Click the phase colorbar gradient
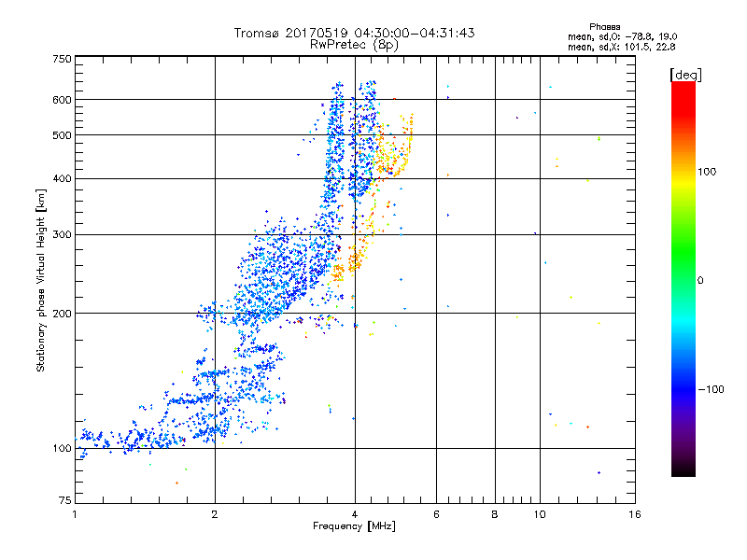This screenshot has width=747, height=560. [x=684, y=278]
